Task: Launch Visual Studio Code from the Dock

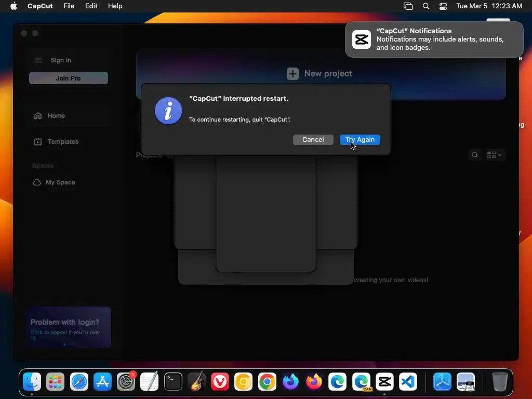Action: coord(408,382)
